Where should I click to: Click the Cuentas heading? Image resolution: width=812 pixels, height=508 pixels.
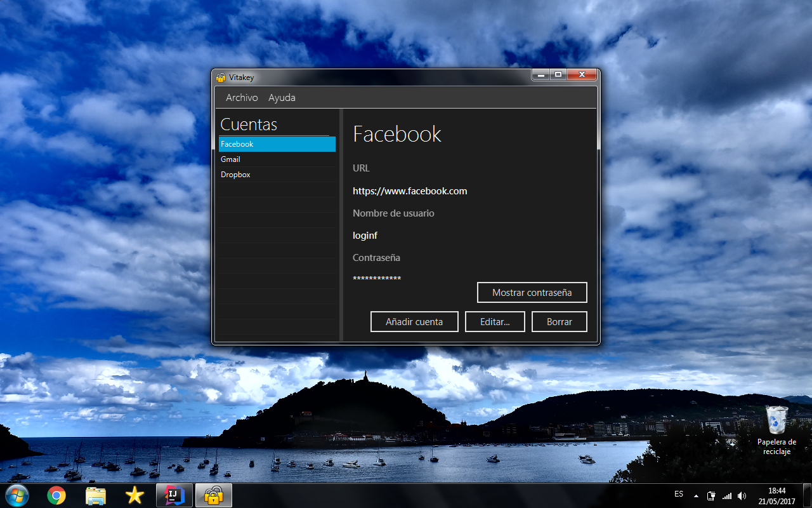pyautogui.click(x=249, y=124)
